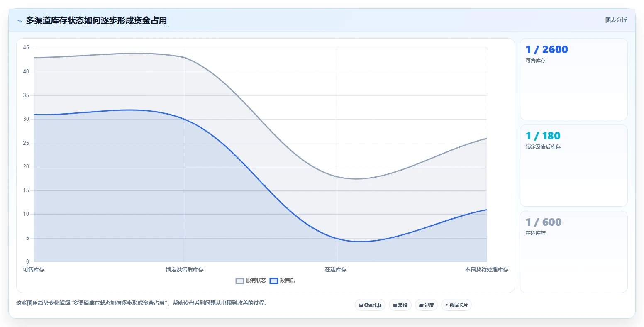Click the 0 y-axis value

(x=28, y=262)
